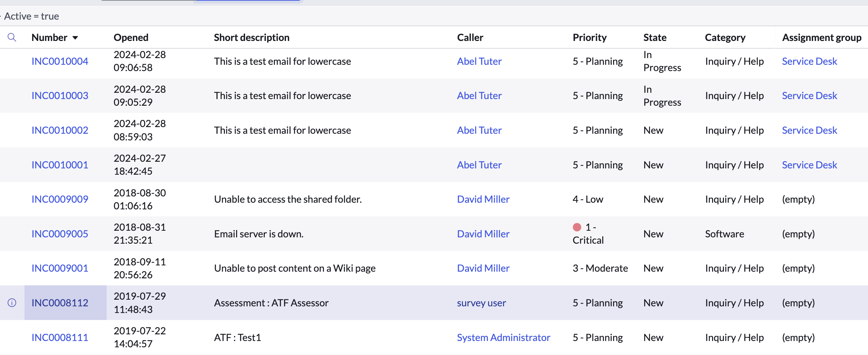Screen dimensions: 868x355
Task: Open incident INC0008111
Action: [x=60, y=337]
